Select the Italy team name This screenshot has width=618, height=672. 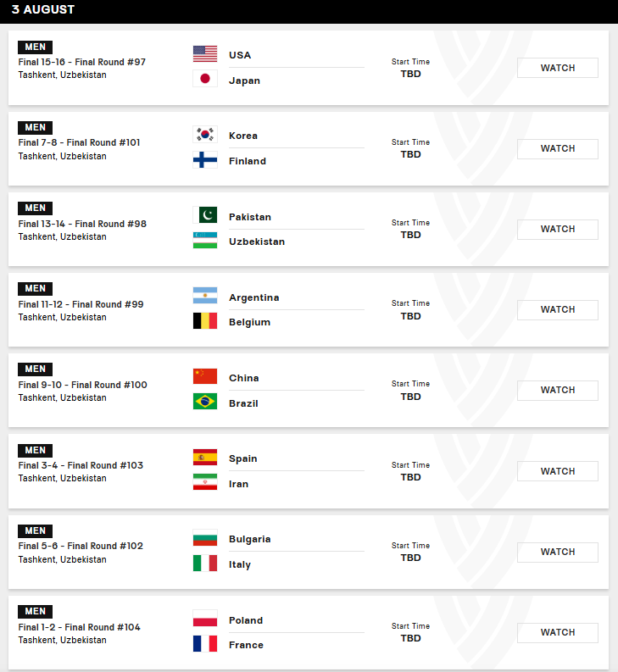tap(240, 564)
